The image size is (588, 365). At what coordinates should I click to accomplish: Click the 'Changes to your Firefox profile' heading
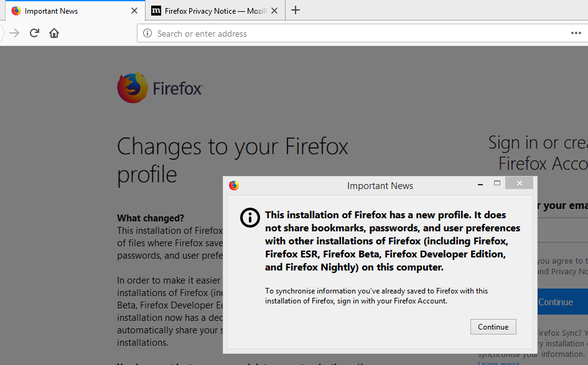(x=233, y=160)
